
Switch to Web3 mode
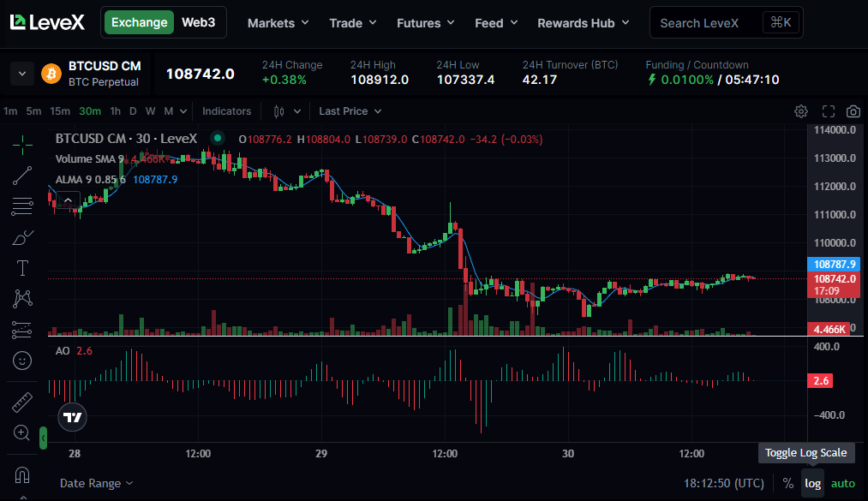[x=198, y=22]
